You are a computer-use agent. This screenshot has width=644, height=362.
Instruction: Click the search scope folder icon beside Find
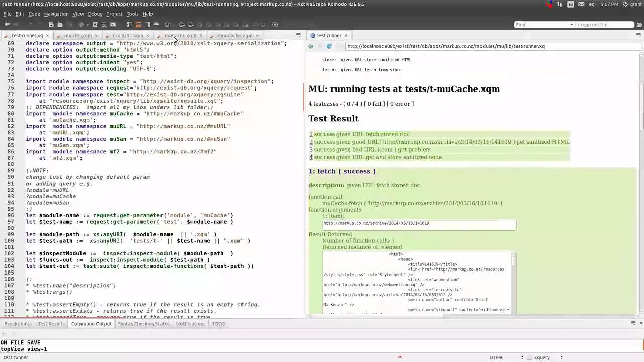[640, 25]
